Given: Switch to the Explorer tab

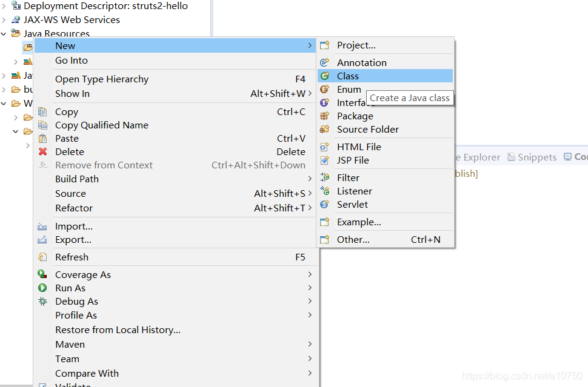Looking at the screenshot, I should [478, 157].
